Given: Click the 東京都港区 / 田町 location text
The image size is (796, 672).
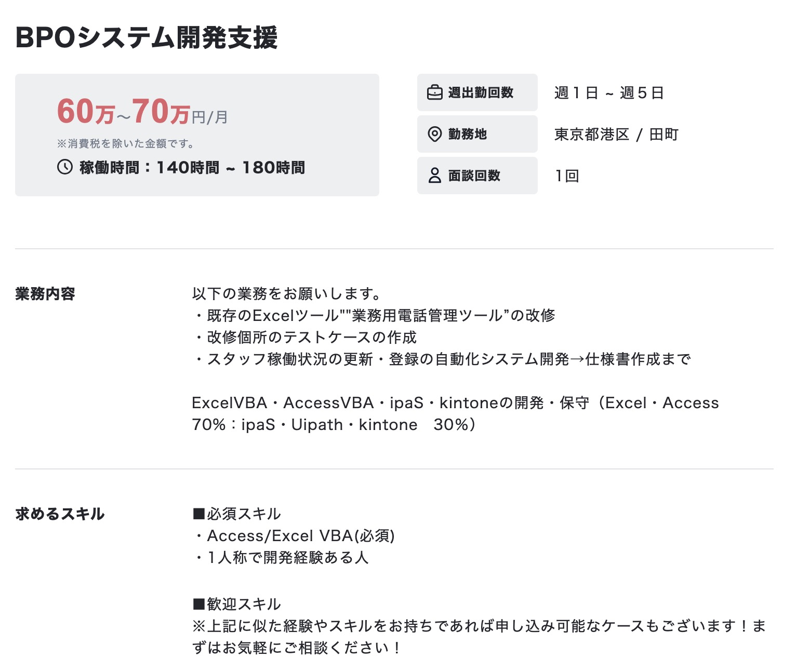Looking at the screenshot, I should click(x=616, y=135).
